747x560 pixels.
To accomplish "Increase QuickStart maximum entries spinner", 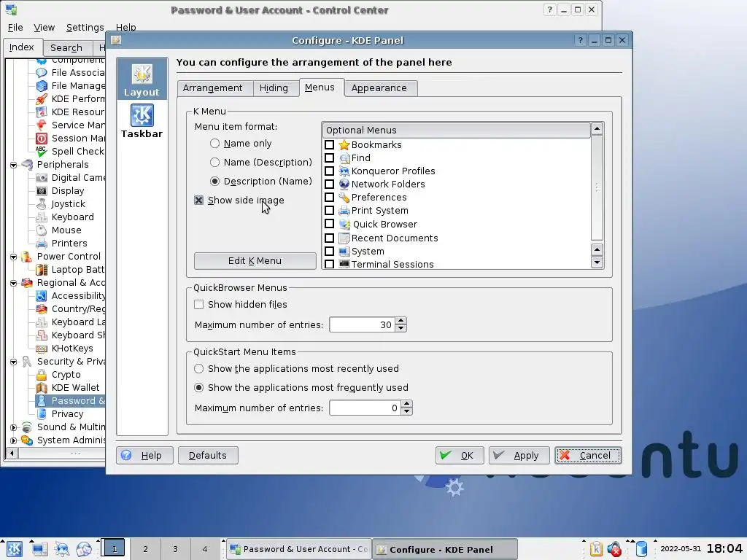I will click(x=406, y=404).
